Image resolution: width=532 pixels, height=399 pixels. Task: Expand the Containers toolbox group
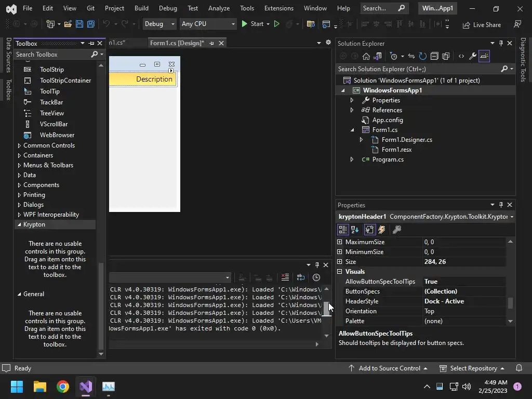(x=19, y=155)
